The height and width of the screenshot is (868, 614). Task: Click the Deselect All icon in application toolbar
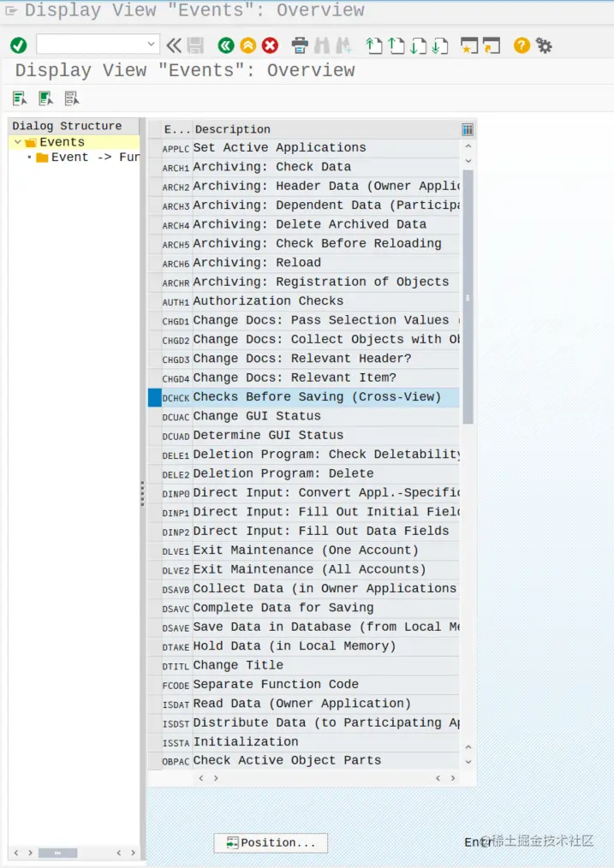click(71, 98)
